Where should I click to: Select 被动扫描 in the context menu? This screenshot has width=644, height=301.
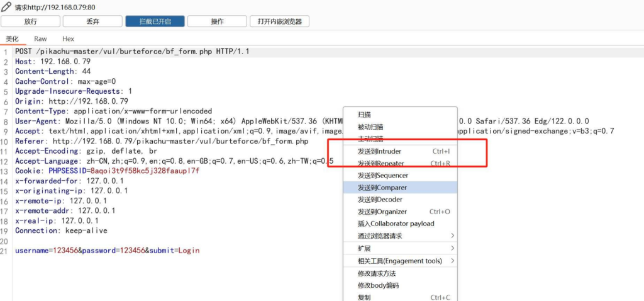pos(370,127)
